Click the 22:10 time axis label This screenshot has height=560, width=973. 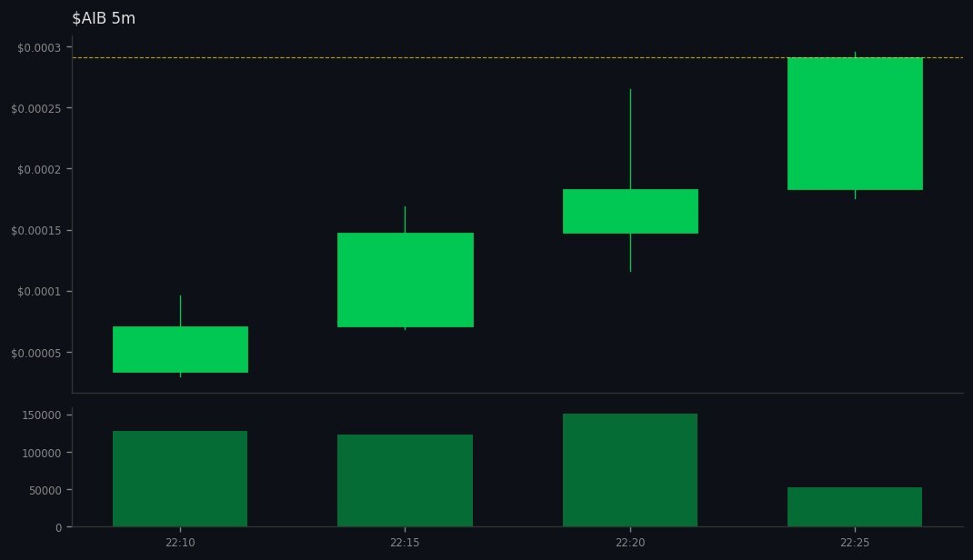pos(179,542)
